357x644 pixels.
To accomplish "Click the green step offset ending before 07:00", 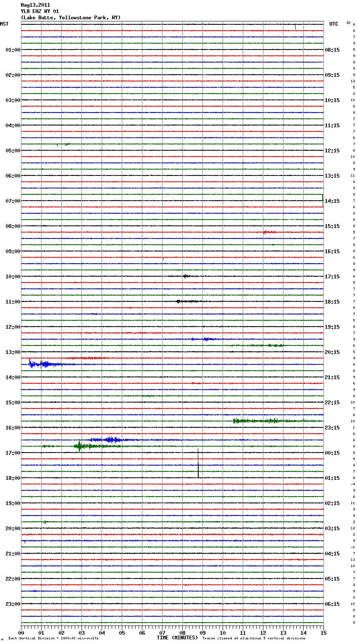I will coord(323,200).
